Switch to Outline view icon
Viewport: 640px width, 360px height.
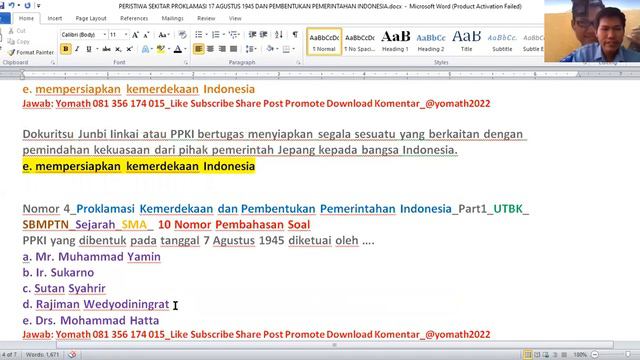click(x=555, y=355)
